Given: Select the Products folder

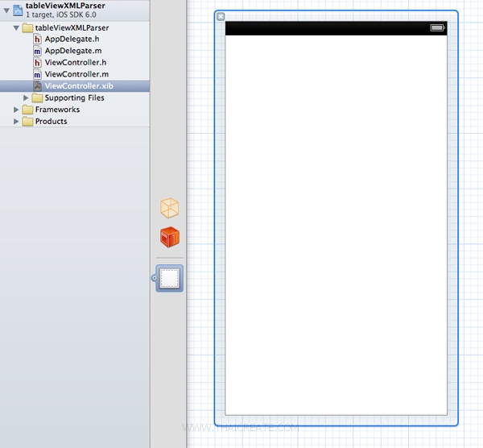Looking at the screenshot, I should [51, 122].
